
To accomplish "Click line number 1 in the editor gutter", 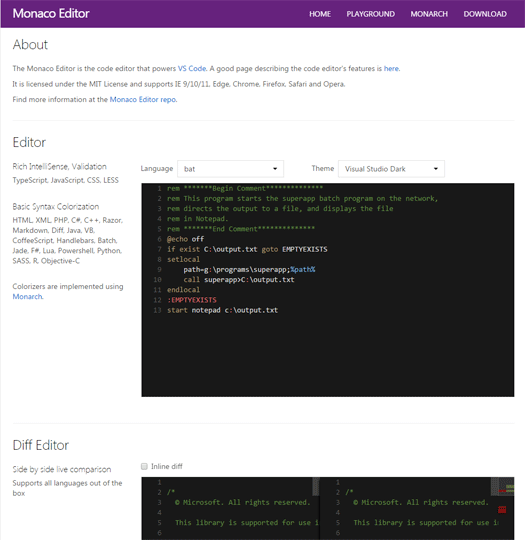I will pyautogui.click(x=159, y=188).
